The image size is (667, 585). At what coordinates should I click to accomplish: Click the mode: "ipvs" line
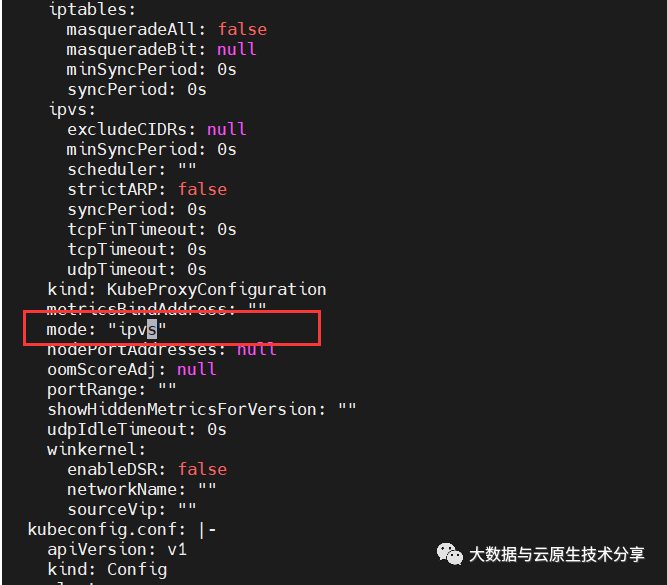coord(106,329)
